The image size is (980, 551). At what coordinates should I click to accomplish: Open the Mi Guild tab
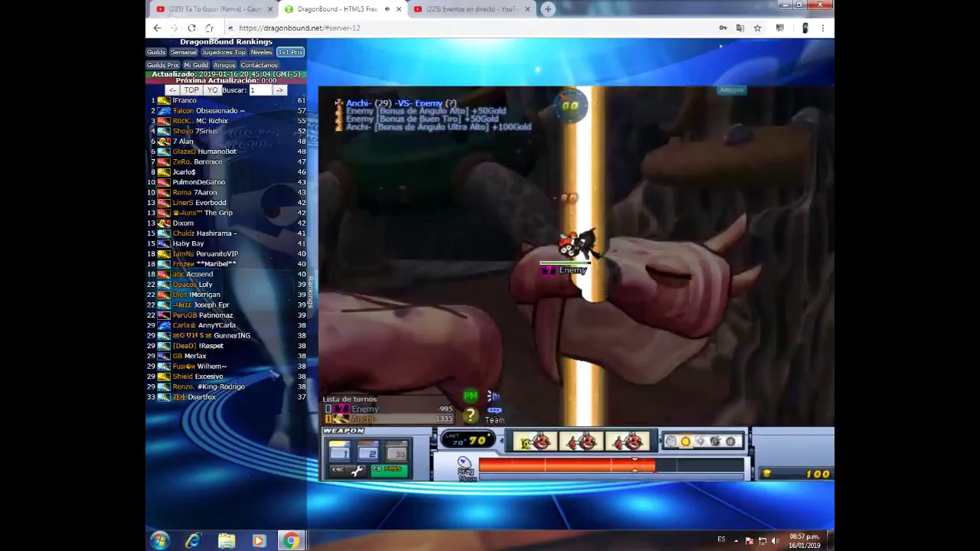196,65
